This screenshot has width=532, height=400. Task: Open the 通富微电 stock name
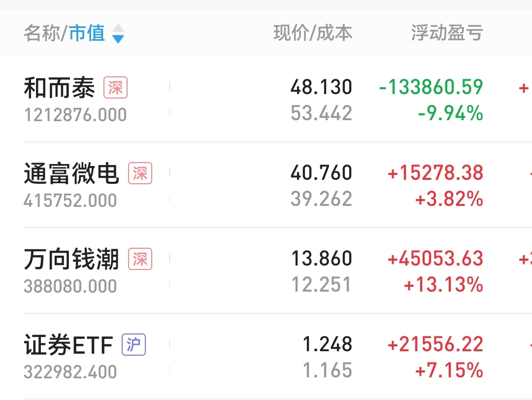click(x=71, y=174)
